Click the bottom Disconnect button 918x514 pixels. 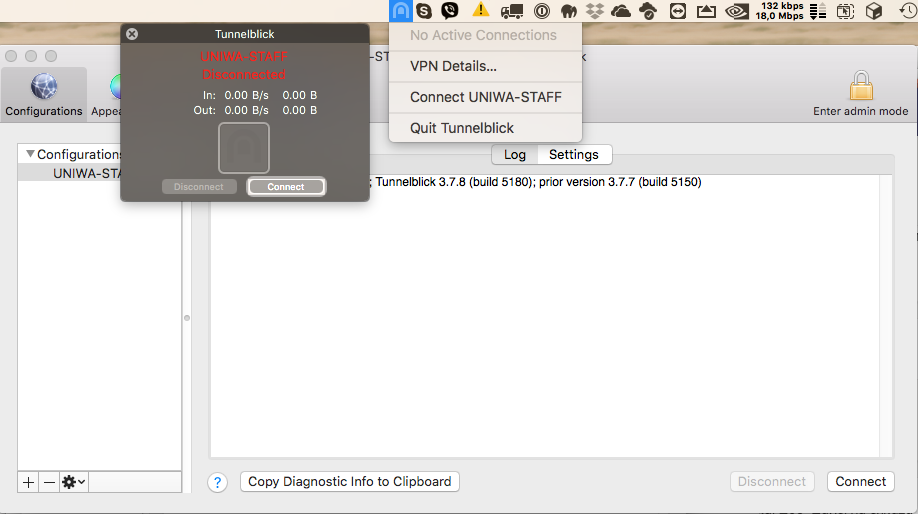pos(772,482)
